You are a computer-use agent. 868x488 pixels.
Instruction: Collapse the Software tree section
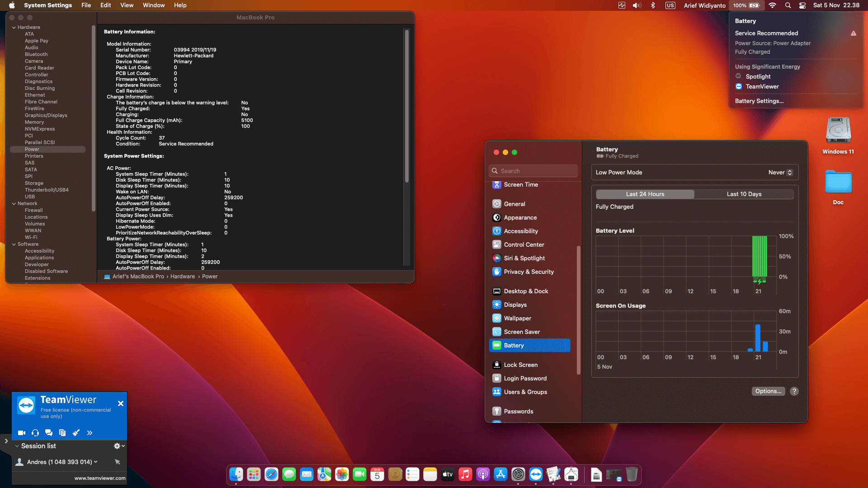[x=14, y=244]
